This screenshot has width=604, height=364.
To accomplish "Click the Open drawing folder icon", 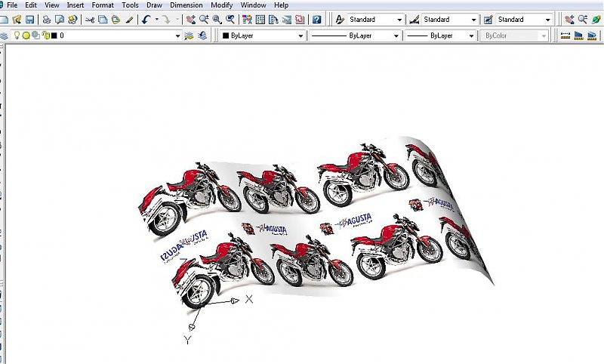I will 17,20.
